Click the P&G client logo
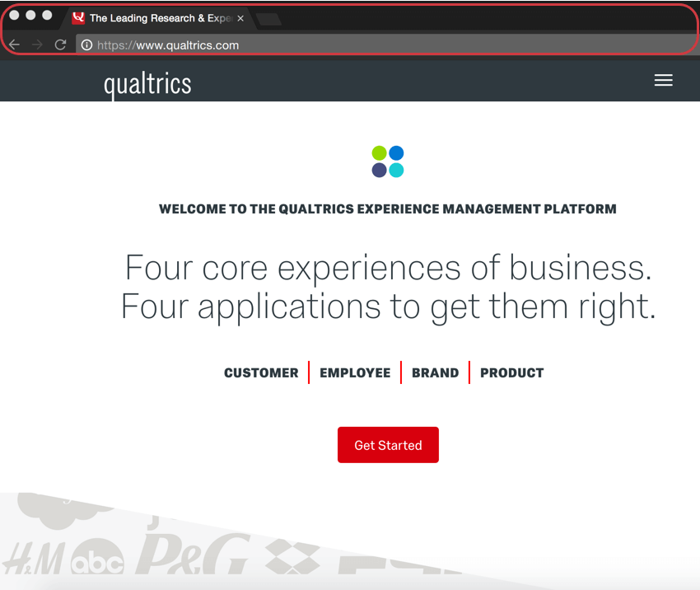700x590 pixels. pos(192,554)
